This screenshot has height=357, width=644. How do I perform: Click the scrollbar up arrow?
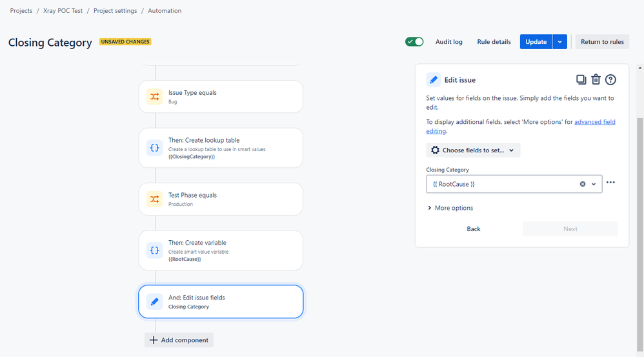coord(640,67)
